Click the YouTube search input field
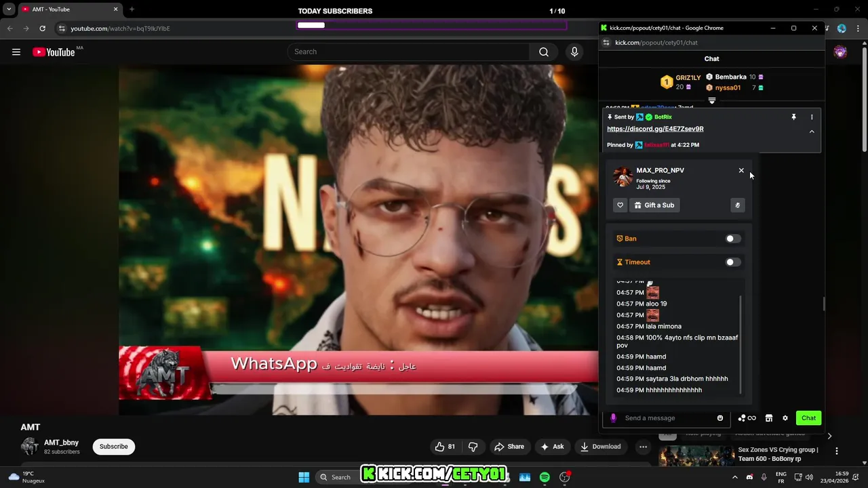This screenshot has width=868, height=488. (x=410, y=52)
